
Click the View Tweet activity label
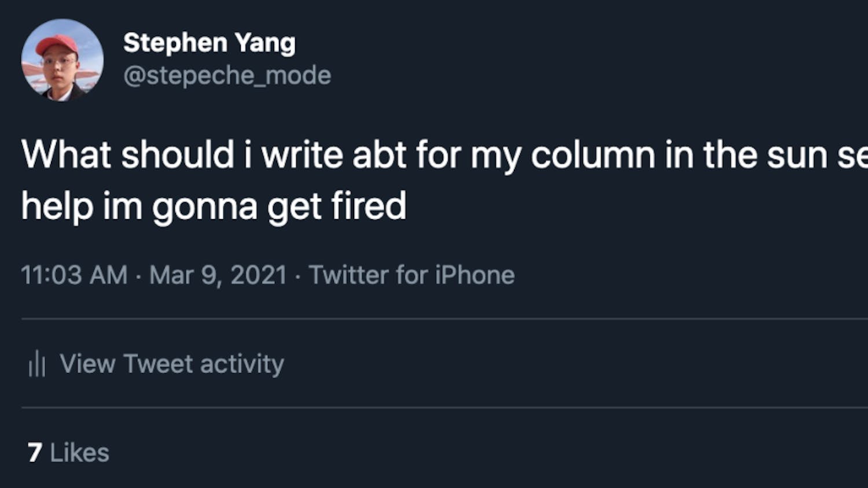(x=172, y=364)
